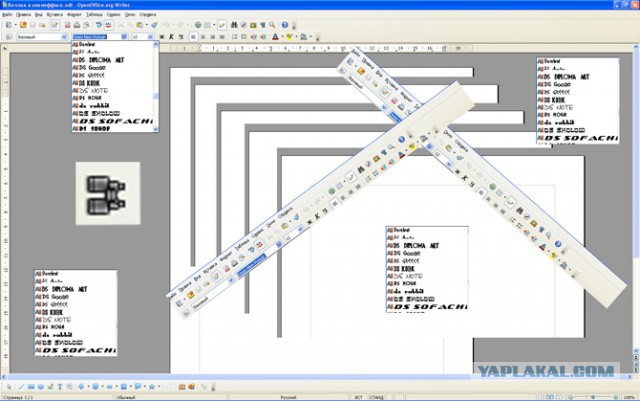This screenshot has height=401, width=640.
Task: Click the Print file icon
Action: pos(77,25)
